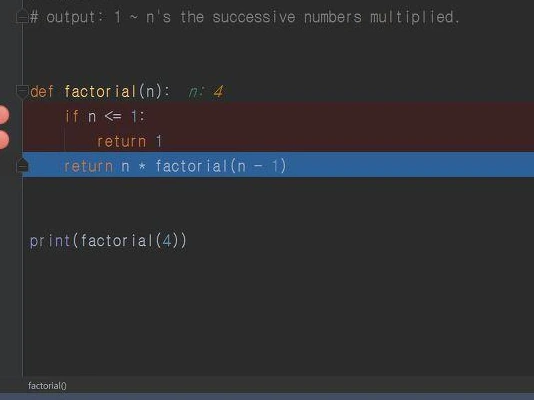Screen dimensions: 534x400
Task: Click the comment text "successive numbers multiplied"
Action: (x=335, y=17)
